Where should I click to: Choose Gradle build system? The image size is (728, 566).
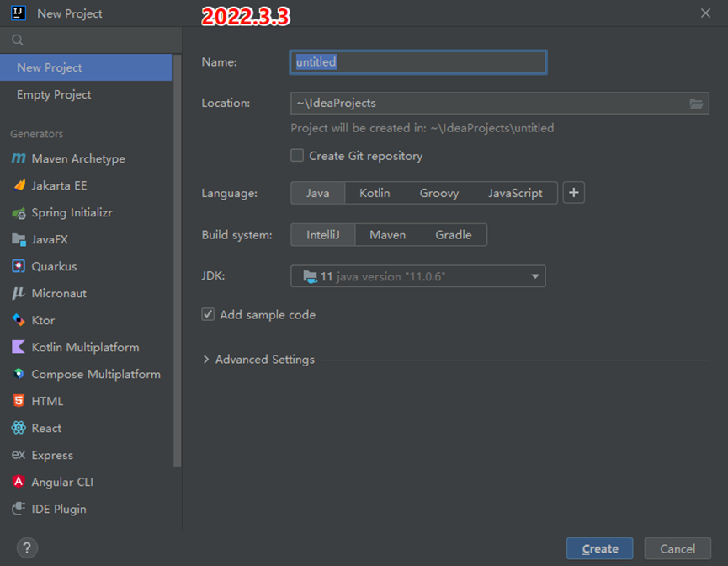coord(454,235)
